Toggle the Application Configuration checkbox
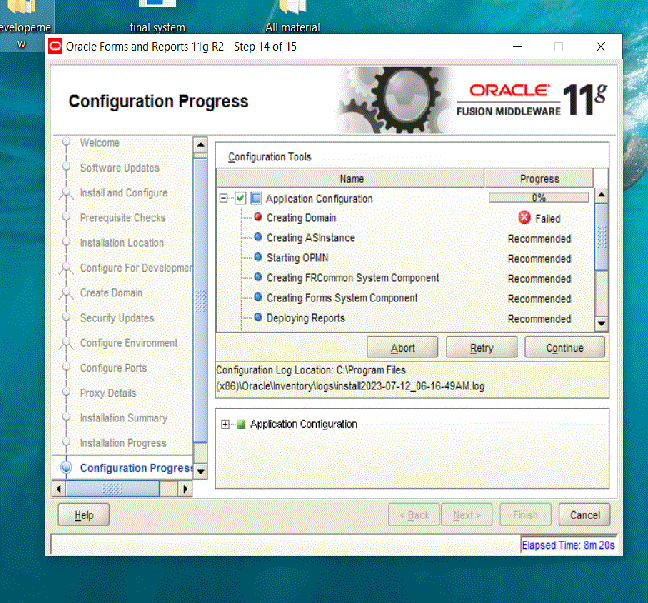Viewport: 648px width, 603px height. (x=240, y=198)
